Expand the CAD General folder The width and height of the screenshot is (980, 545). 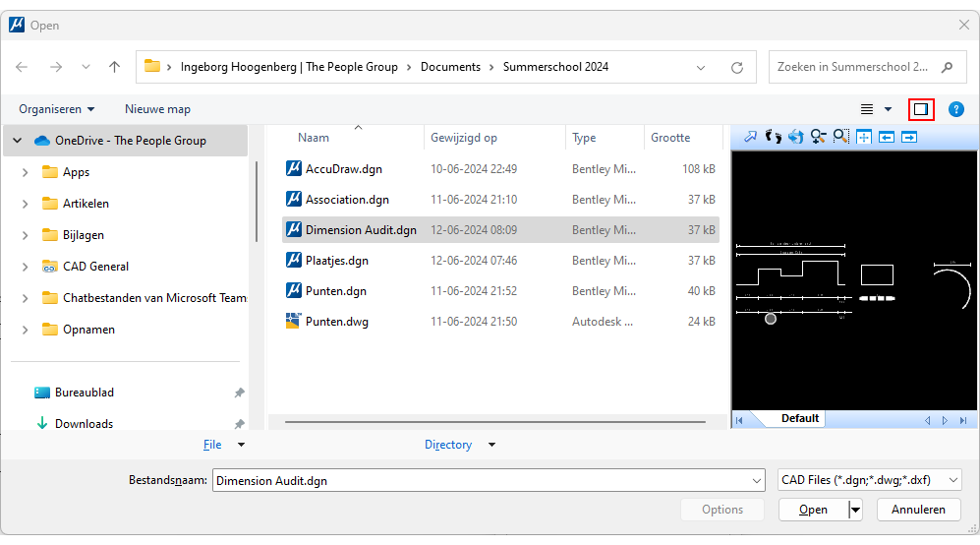pyautogui.click(x=25, y=267)
